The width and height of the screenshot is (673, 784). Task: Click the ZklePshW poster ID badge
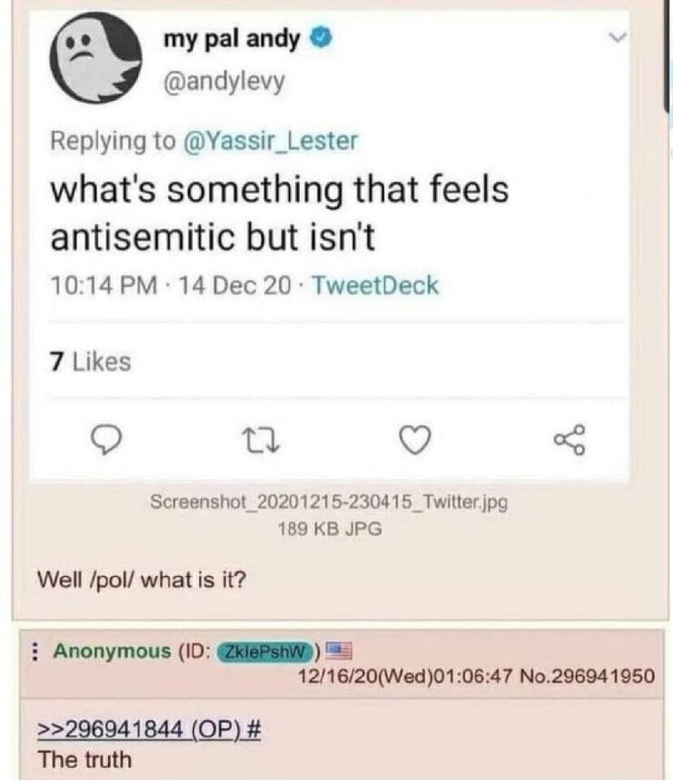267,651
